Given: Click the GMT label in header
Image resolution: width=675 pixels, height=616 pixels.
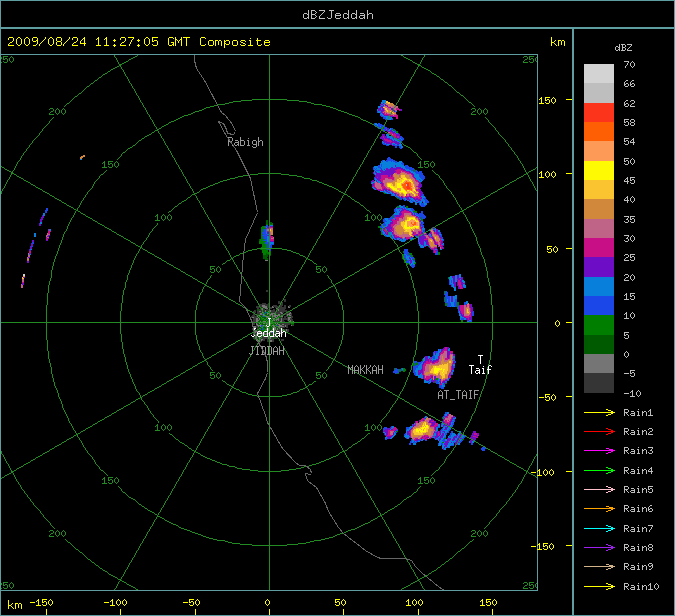Looking at the screenshot, I should click(x=178, y=42).
